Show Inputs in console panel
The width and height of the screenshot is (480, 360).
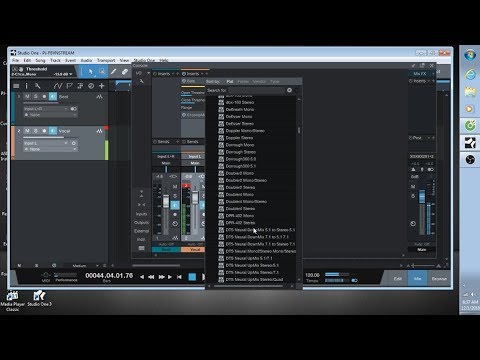(x=141, y=214)
